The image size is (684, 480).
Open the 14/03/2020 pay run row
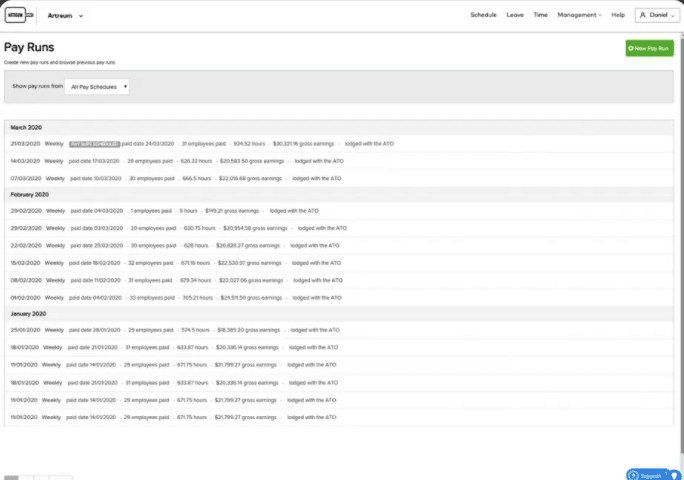coord(25,161)
